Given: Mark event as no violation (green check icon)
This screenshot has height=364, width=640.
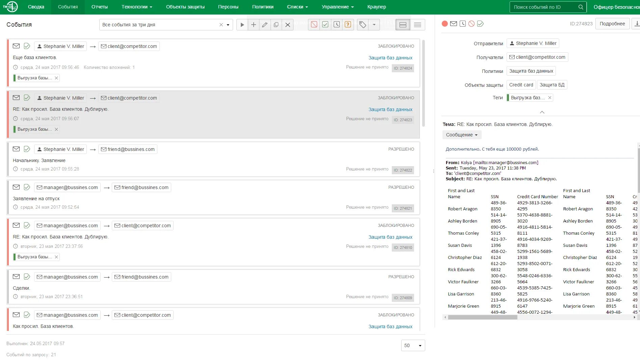Looking at the screenshot, I should 325,24.
